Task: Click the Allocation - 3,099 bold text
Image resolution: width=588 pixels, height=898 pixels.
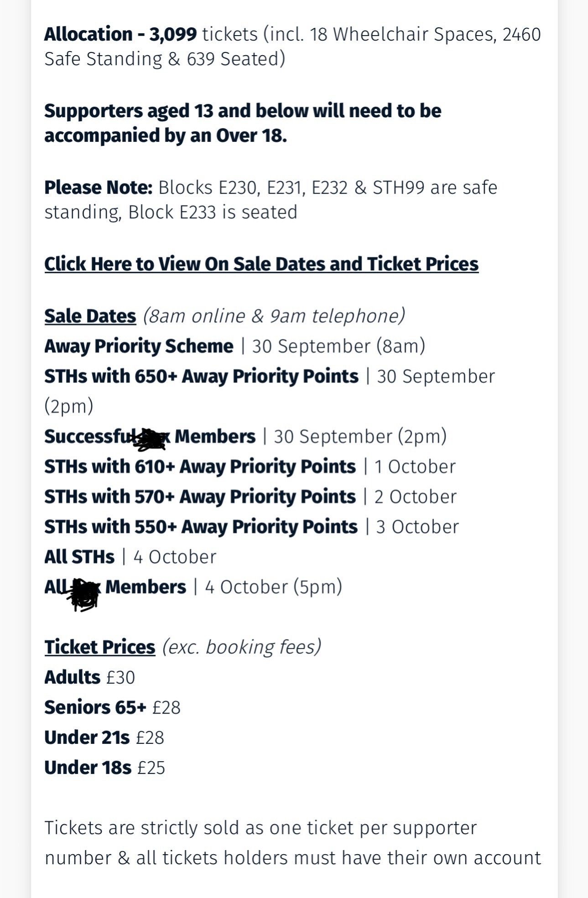Action: tap(120, 35)
